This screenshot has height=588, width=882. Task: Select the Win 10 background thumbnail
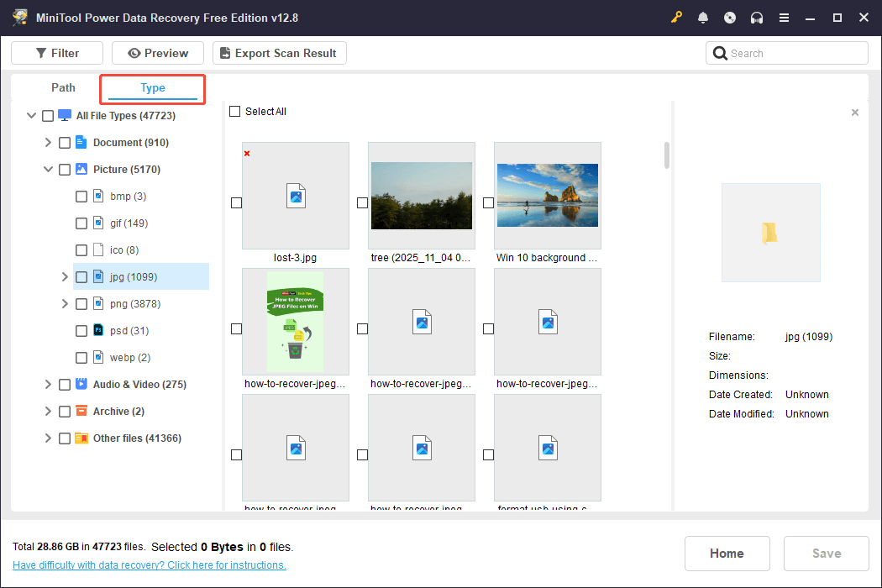click(547, 196)
